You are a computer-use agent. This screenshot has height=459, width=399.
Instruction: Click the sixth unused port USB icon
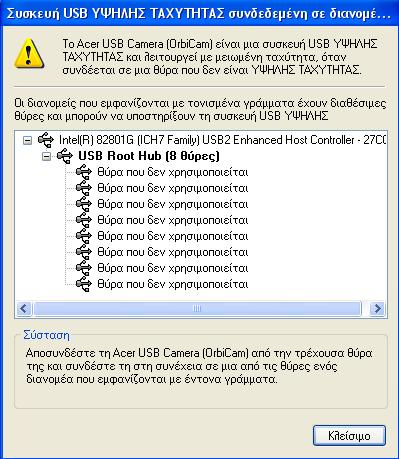pyautogui.click(x=83, y=252)
